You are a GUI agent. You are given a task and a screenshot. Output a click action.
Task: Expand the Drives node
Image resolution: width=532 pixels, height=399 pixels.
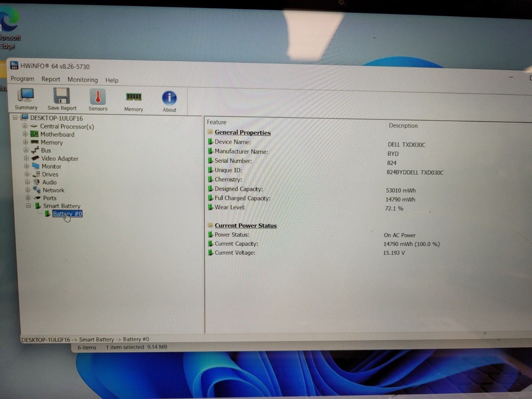point(27,174)
